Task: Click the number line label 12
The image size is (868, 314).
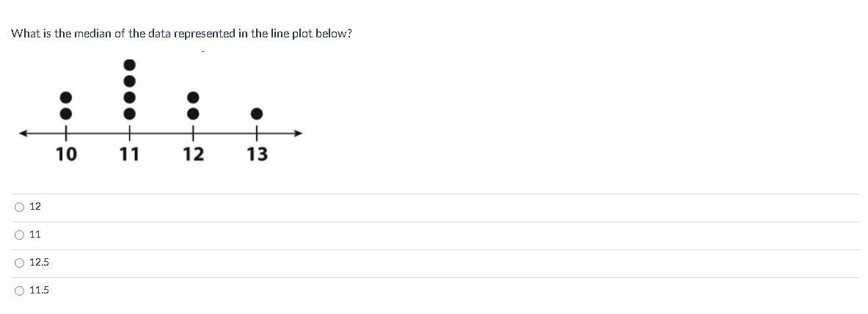Action: tap(193, 154)
